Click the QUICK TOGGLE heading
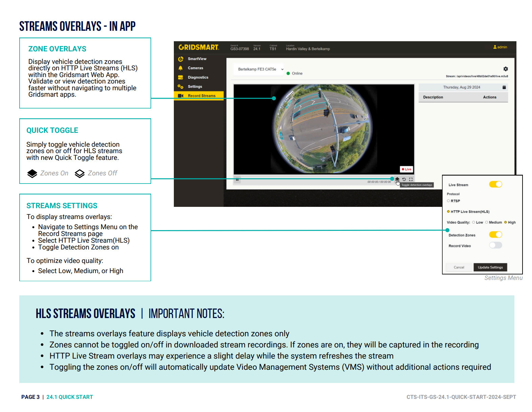The height and width of the screenshot is (412, 532). click(x=52, y=130)
